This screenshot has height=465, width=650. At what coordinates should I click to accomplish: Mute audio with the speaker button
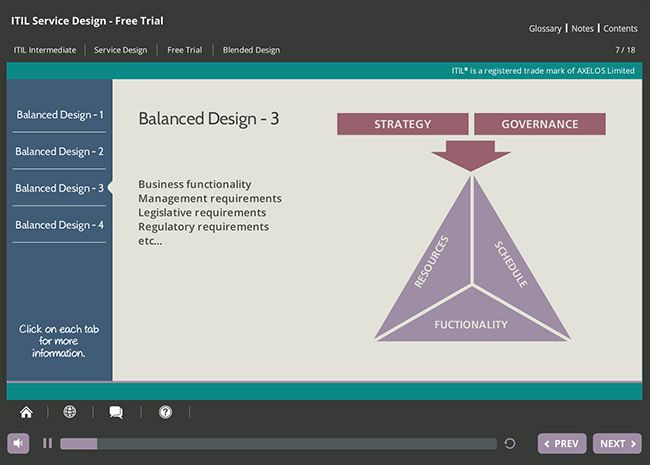[18, 443]
